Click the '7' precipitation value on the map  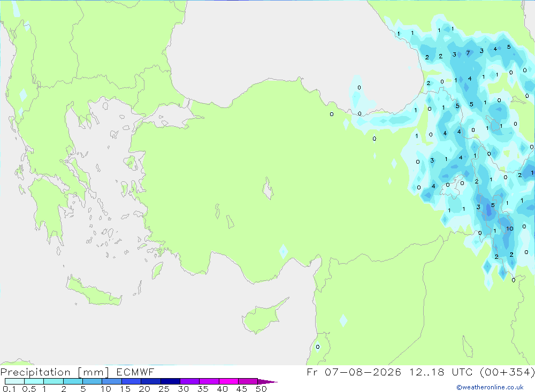point(468,53)
